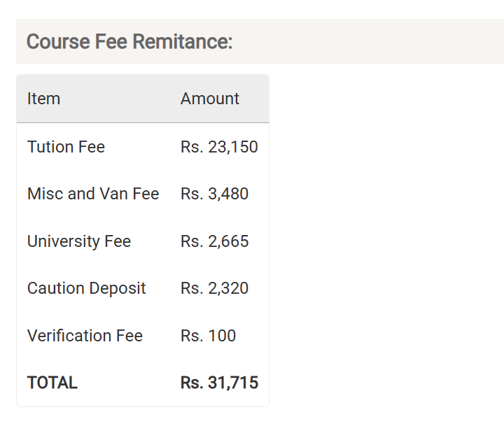This screenshot has height=426, width=504.
Task: Select the Misc and Van Fee label
Action: click(x=93, y=194)
